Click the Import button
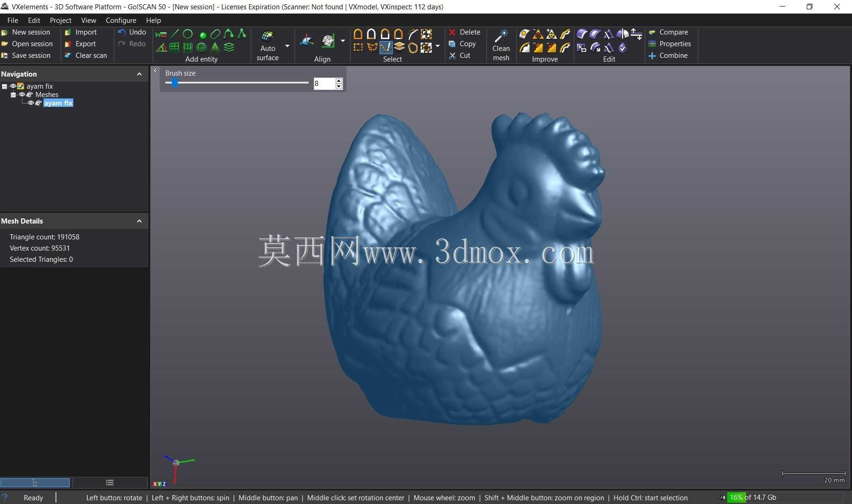 coord(81,32)
